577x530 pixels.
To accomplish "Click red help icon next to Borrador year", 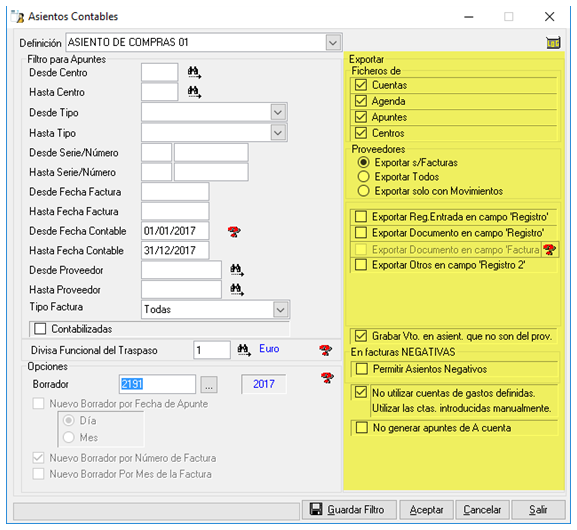I will pos(327,378).
